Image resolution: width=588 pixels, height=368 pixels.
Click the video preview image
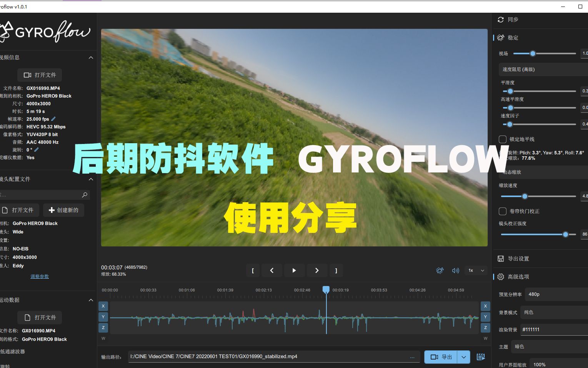point(294,137)
